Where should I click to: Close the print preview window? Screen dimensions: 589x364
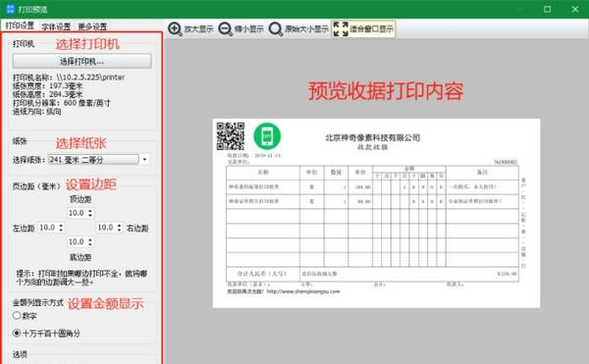pyautogui.click(x=574, y=9)
